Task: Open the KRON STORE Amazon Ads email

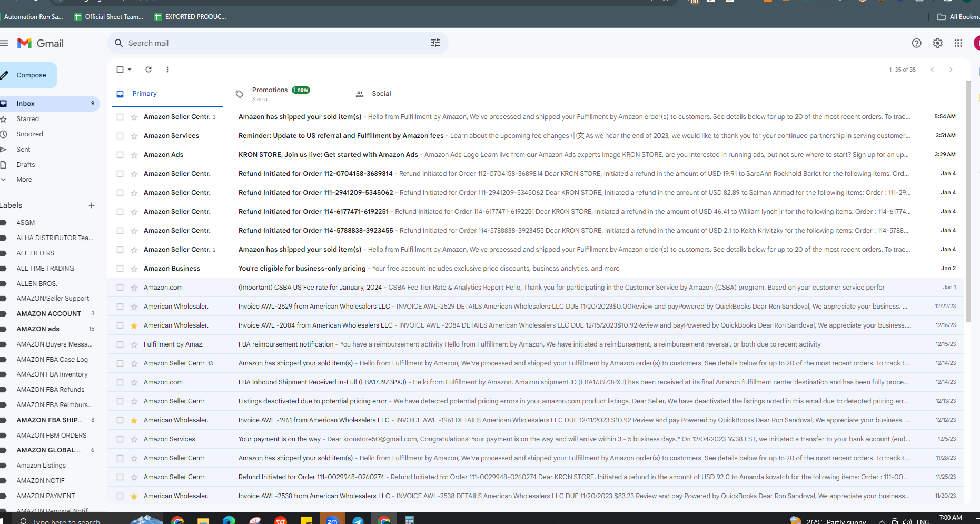Action: 536,155
